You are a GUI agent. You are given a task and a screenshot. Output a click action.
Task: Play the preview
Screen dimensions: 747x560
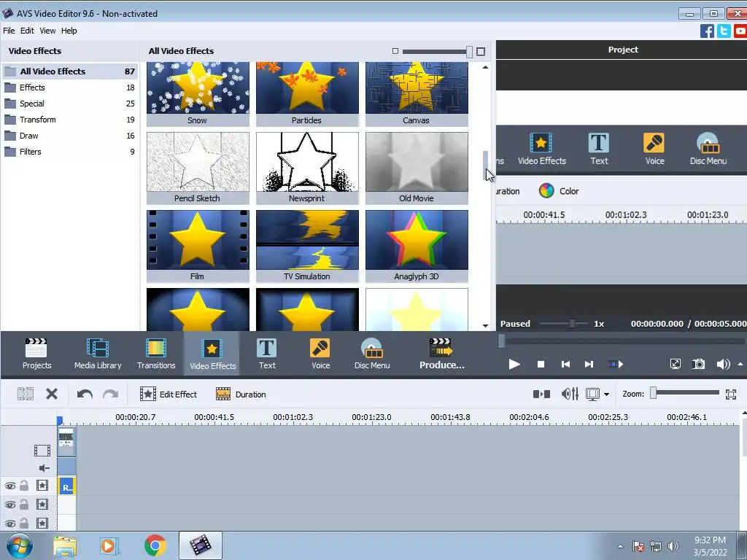pos(514,365)
